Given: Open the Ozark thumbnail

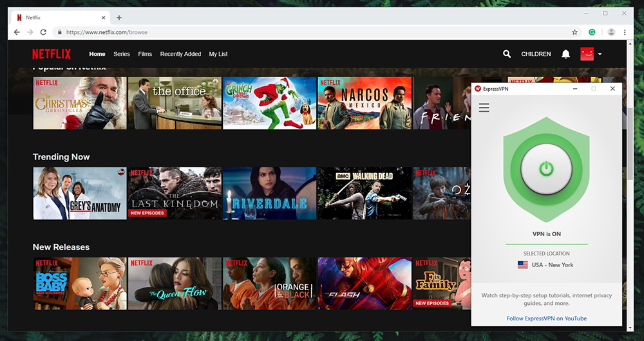Looking at the screenshot, I should [442, 193].
